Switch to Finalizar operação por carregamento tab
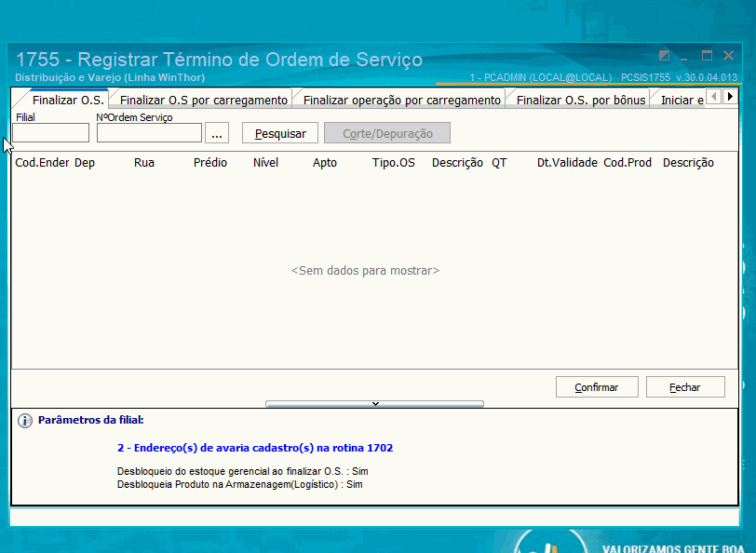Viewport: 756px width, 553px height. [x=401, y=100]
